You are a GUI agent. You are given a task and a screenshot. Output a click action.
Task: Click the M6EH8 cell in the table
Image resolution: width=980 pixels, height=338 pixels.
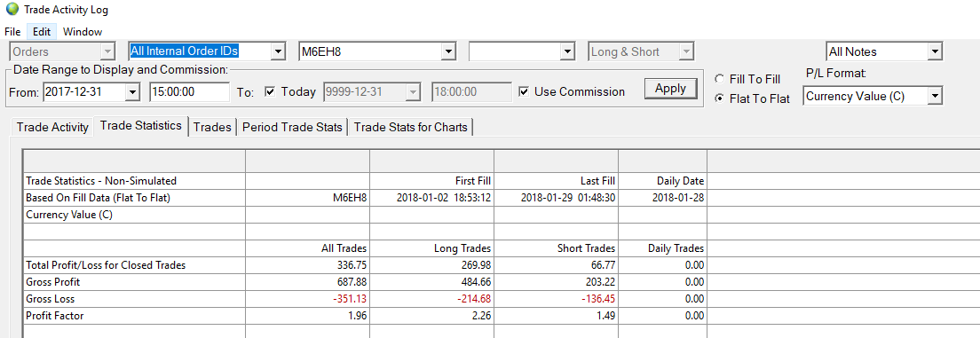pyautogui.click(x=307, y=198)
